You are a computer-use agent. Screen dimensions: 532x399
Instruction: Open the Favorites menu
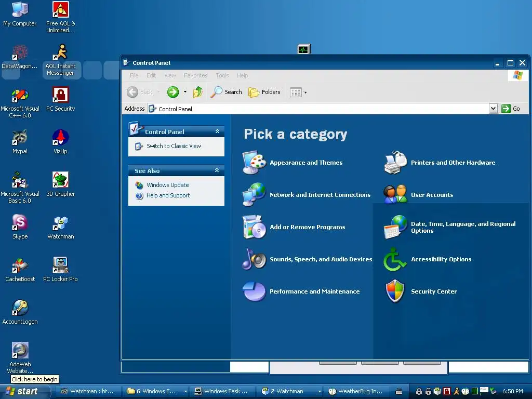[x=195, y=75]
